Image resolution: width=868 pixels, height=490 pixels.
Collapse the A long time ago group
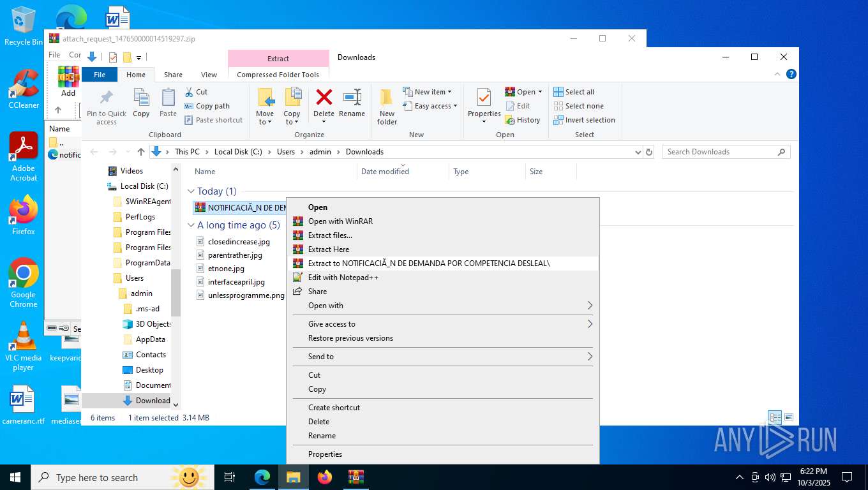click(x=191, y=225)
